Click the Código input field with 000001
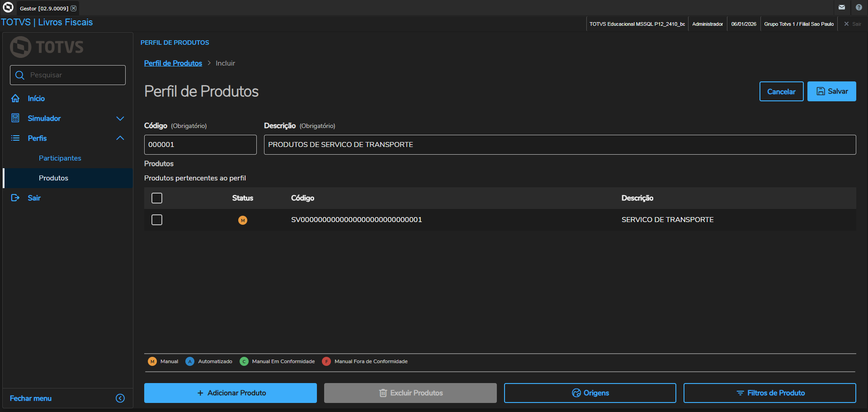Screen dimensions: 868x412 pos(200,145)
